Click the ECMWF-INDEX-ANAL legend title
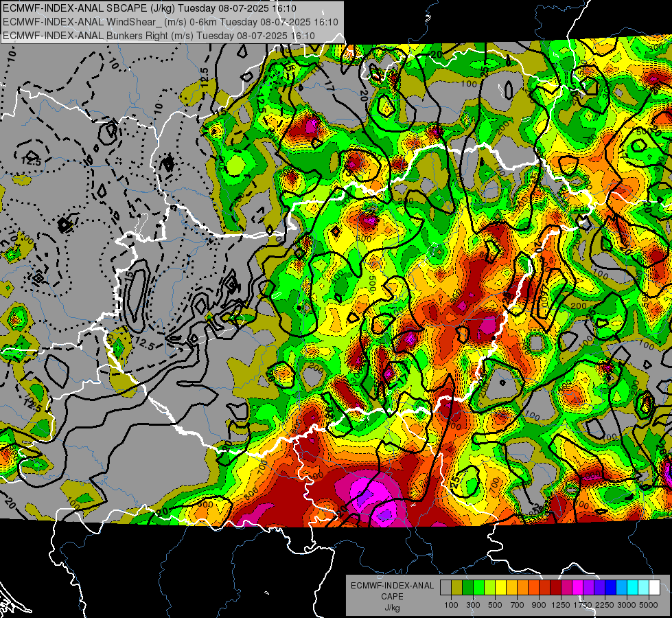 tap(392, 586)
